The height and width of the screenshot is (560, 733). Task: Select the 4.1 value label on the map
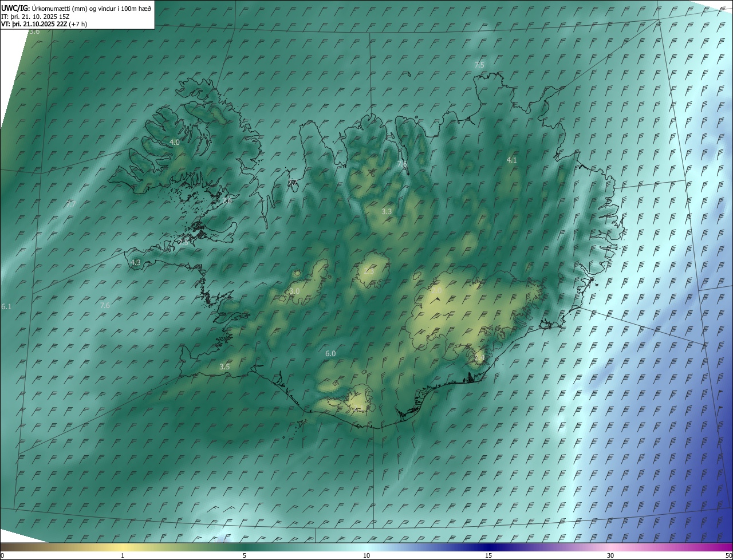point(512,160)
